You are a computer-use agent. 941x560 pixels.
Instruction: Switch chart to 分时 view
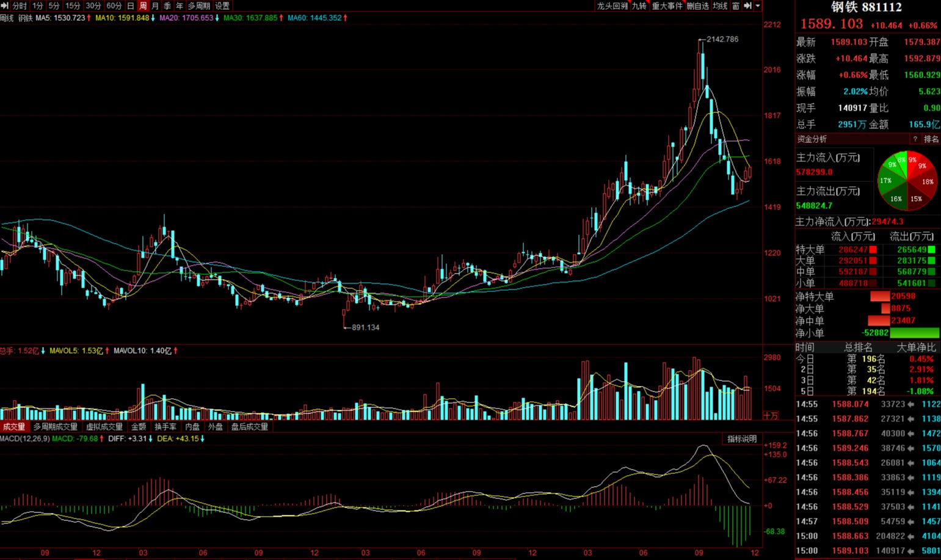(20, 5)
